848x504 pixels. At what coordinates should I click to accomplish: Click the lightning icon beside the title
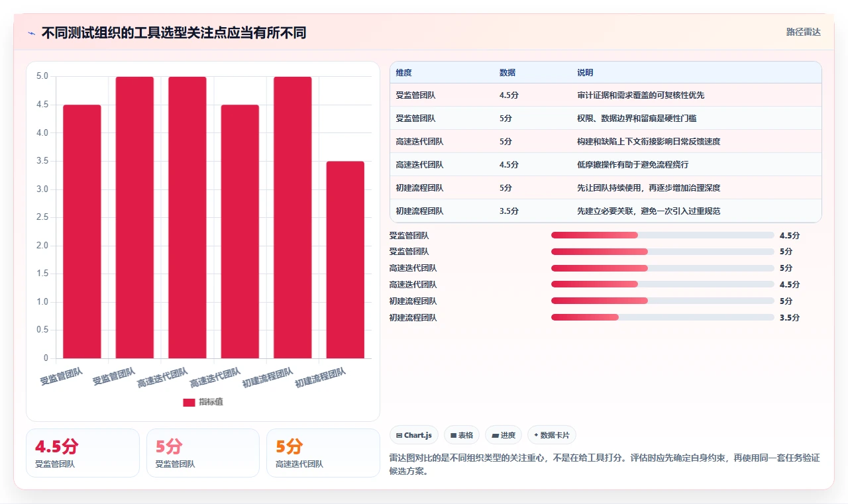click(x=31, y=32)
